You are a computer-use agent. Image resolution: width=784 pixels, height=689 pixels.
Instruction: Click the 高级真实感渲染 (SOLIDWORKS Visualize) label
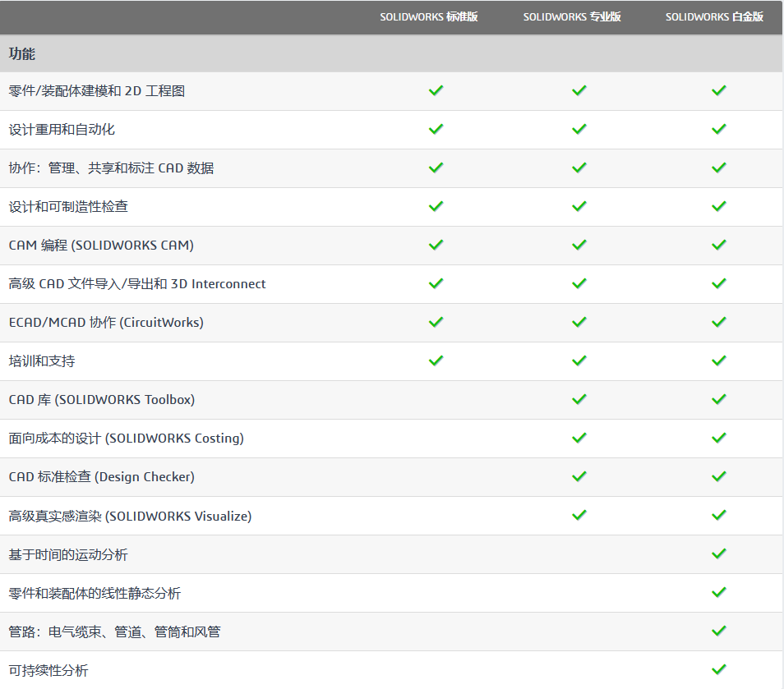click(130, 516)
